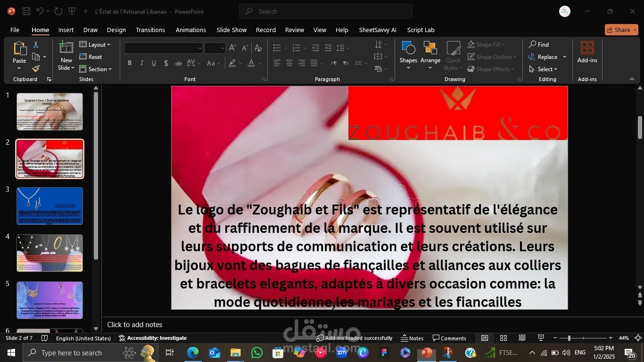This screenshot has height=362, width=644.
Task: Clear all formatting with eraser icon
Action: coord(258,48)
